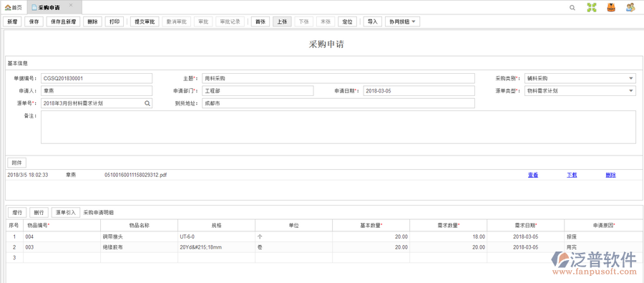644x283 pixels.
Task: Switch to the 首页 tab
Action: 14,7
